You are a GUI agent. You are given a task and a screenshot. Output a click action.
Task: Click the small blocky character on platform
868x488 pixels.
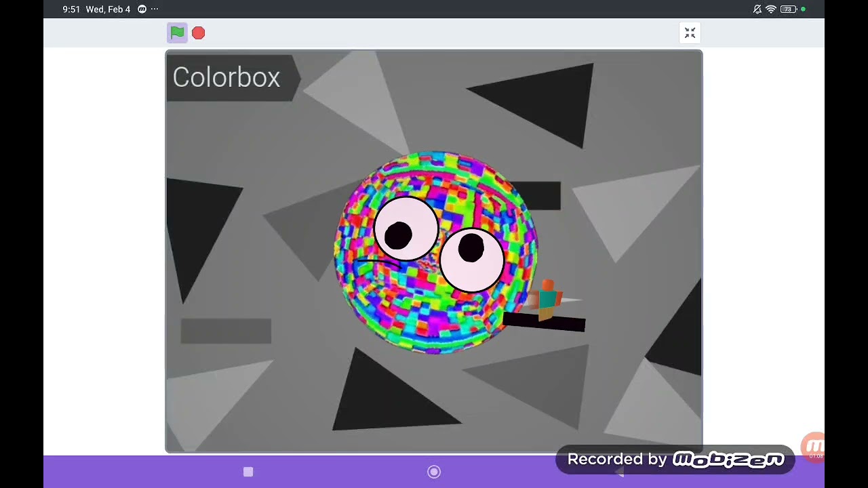pyautogui.click(x=548, y=299)
